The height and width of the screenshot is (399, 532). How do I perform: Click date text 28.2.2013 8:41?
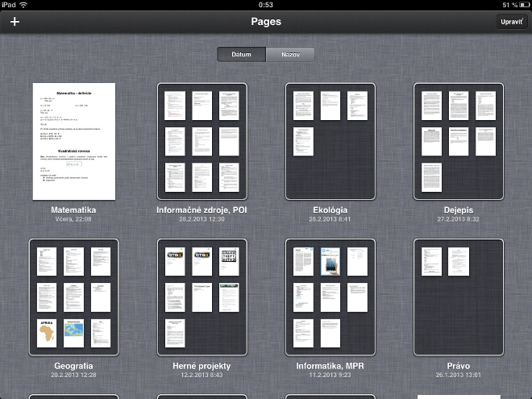tap(330, 219)
